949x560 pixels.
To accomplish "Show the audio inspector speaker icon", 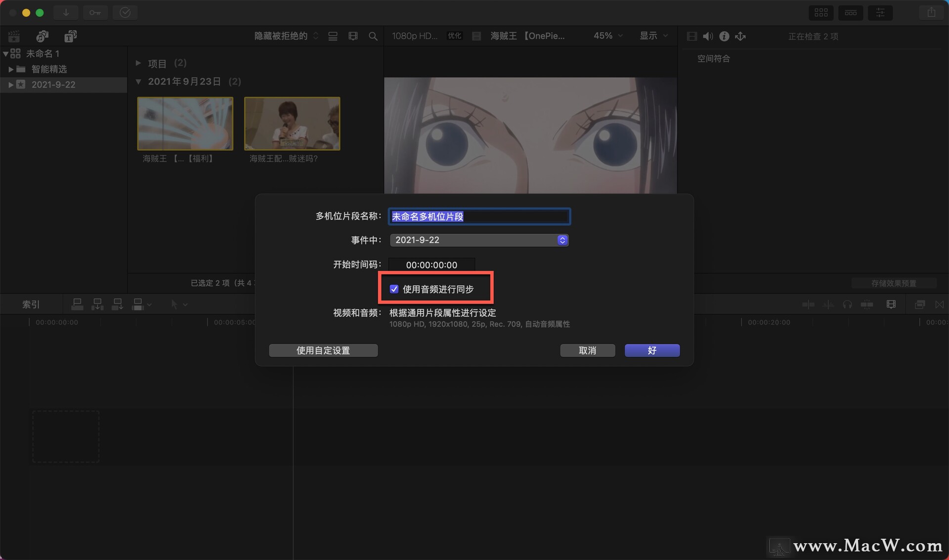I will [x=708, y=36].
